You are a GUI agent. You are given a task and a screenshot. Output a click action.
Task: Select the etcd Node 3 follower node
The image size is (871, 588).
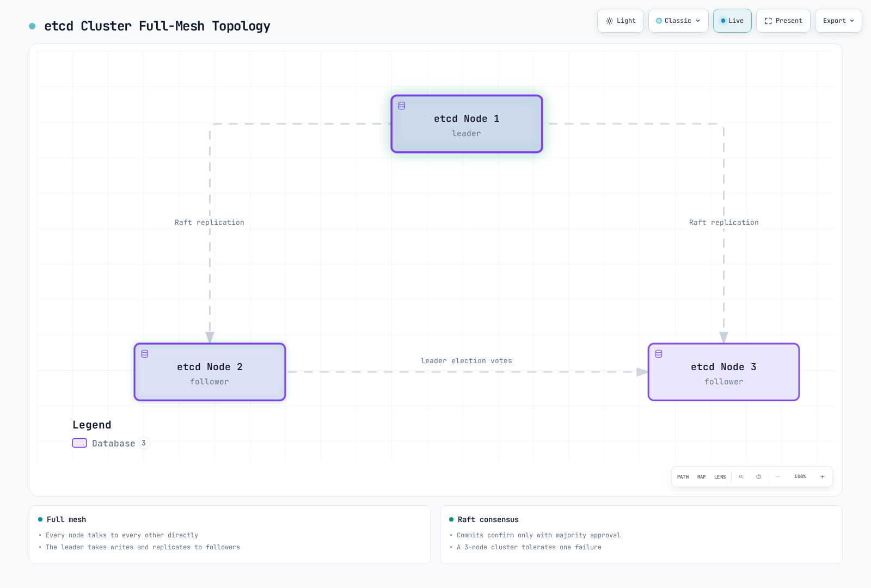[x=723, y=372]
